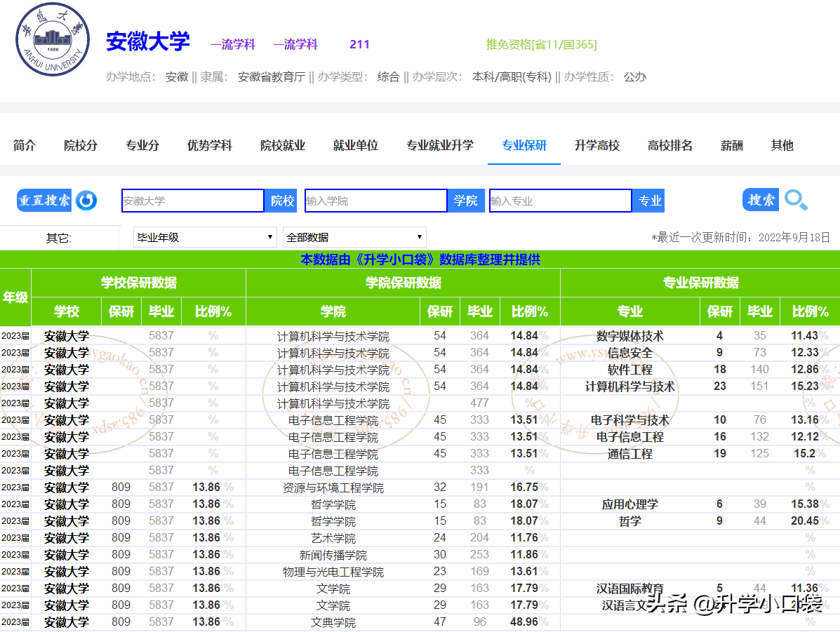This screenshot has width=840, height=632.
Task: Click the 院校 button beside school input
Action: coord(282,201)
